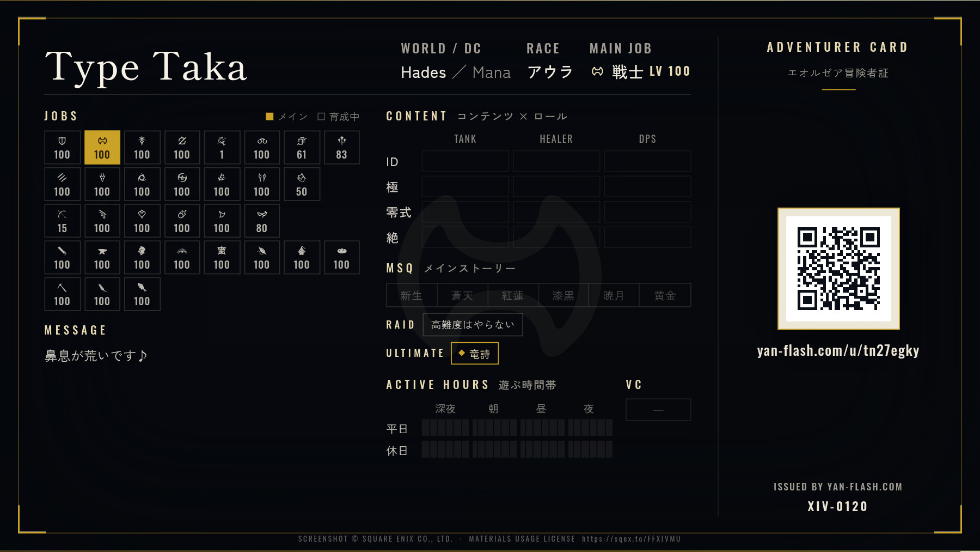Select the Dark Knight job tile
Image resolution: width=980 pixels, height=552 pixels.
pos(142,148)
